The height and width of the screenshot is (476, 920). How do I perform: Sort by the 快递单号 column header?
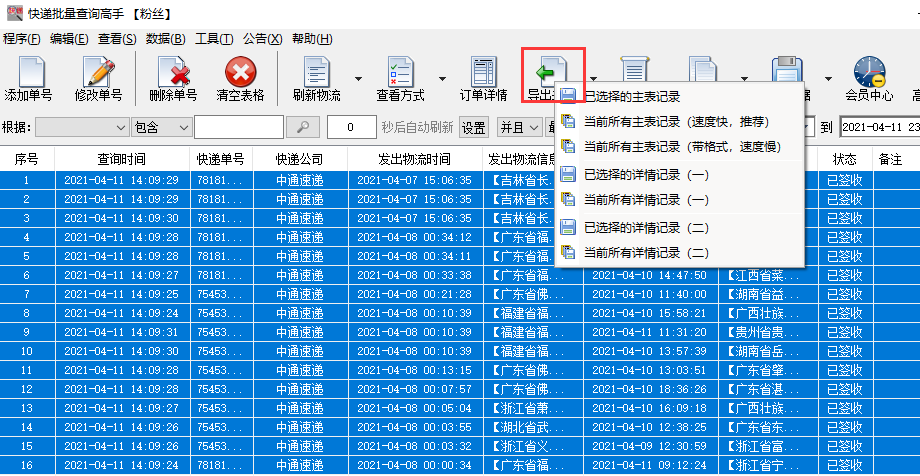point(221,158)
